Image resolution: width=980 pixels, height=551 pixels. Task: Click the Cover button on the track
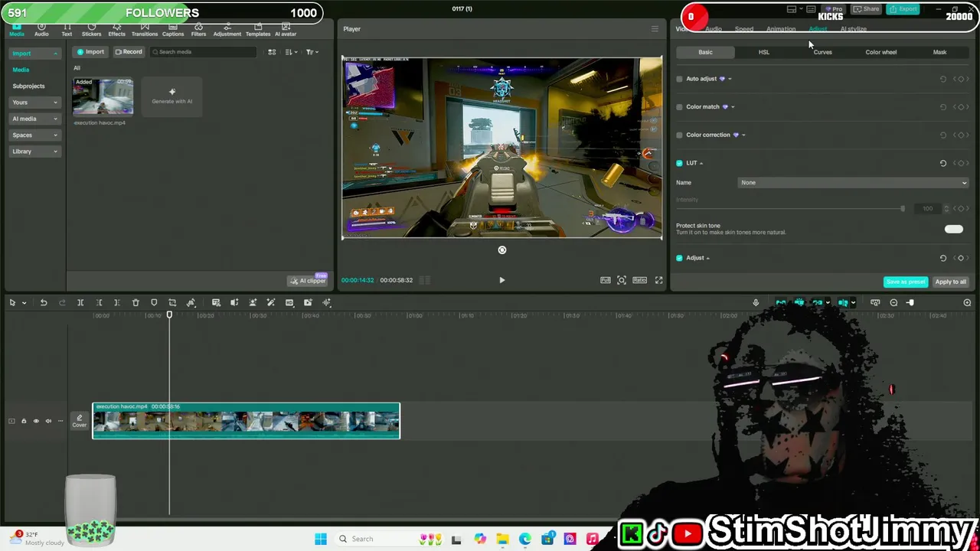point(79,420)
